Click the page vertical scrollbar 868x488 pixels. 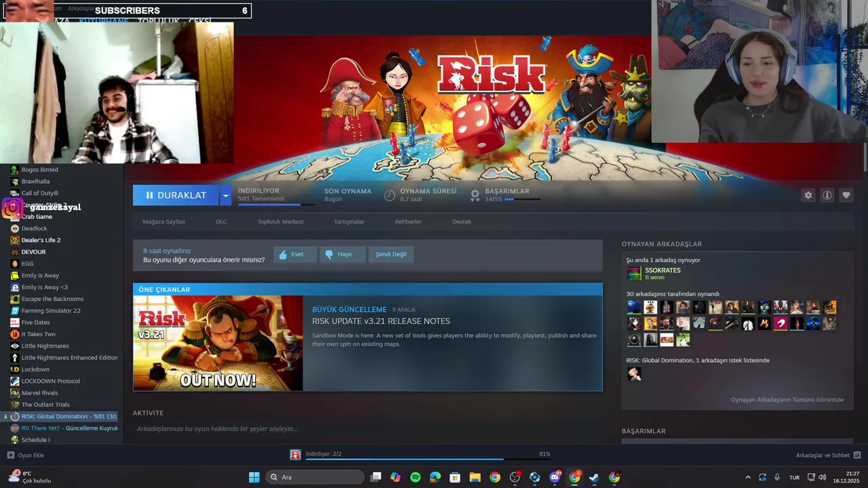[865, 158]
